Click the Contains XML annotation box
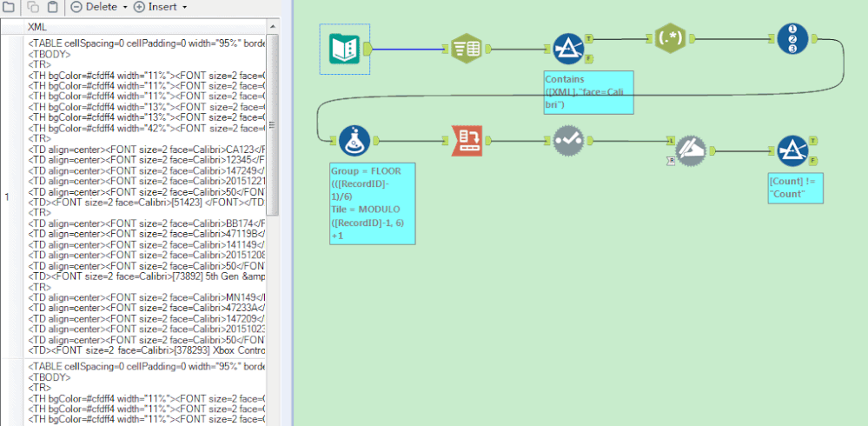Image resolution: width=868 pixels, height=426 pixels. [x=588, y=92]
